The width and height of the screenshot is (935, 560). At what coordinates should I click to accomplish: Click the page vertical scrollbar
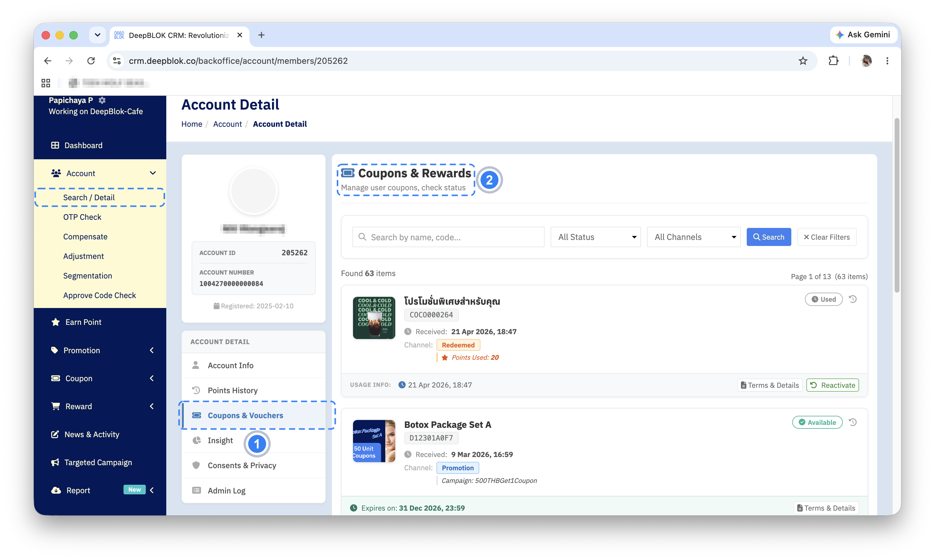897,205
